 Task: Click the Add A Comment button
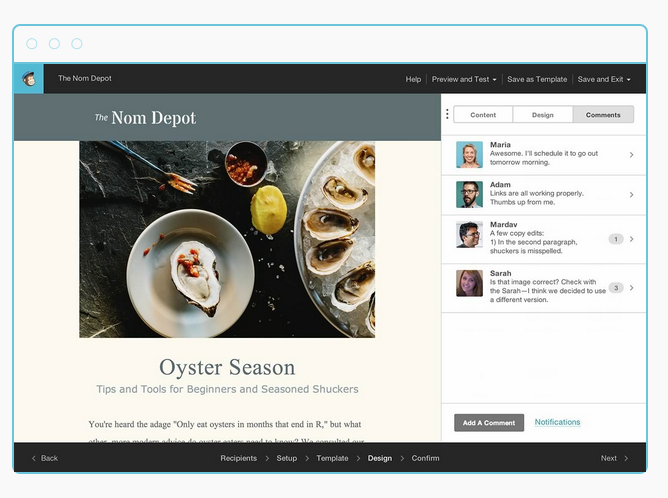coord(489,423)
